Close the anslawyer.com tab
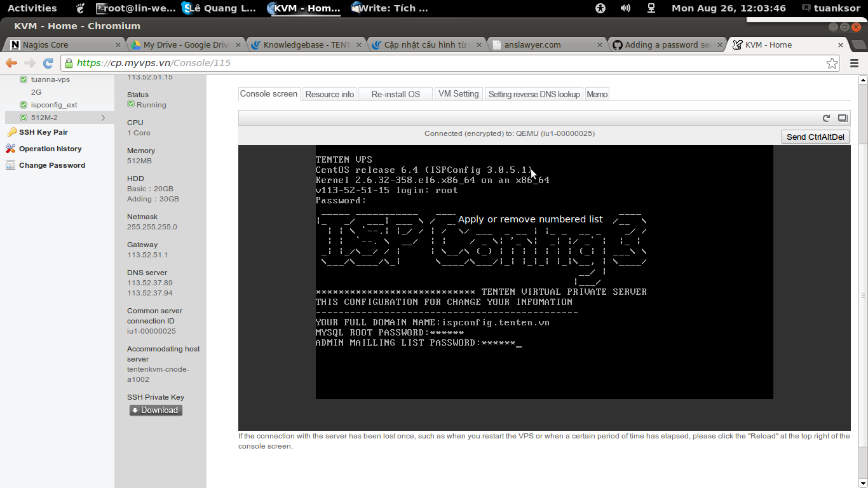 pyautogui.click(x=600, y=45)
